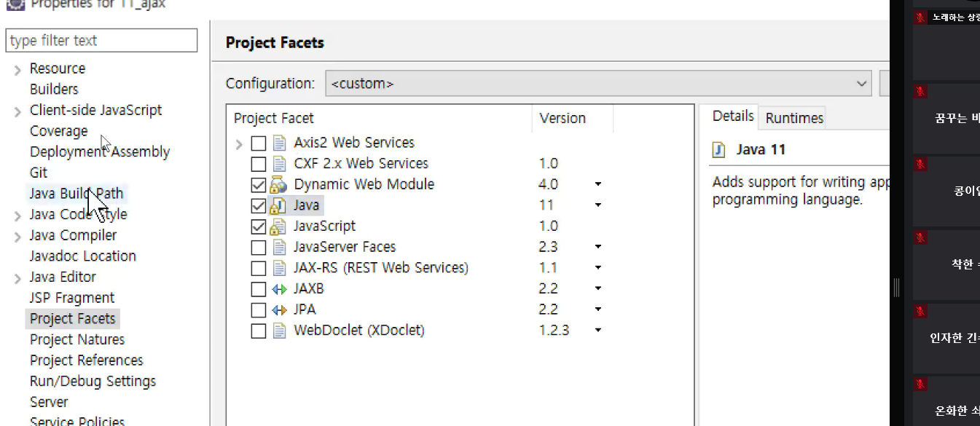980x426 pixels.
Task: Uncheck the Java facet checkbox
Action: (x=259, y=205)
